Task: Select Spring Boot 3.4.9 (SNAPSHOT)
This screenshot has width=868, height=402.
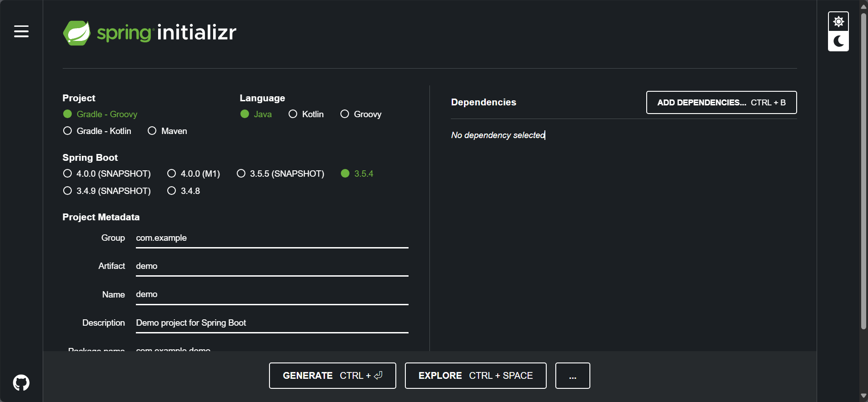Action: pos(107,191)
